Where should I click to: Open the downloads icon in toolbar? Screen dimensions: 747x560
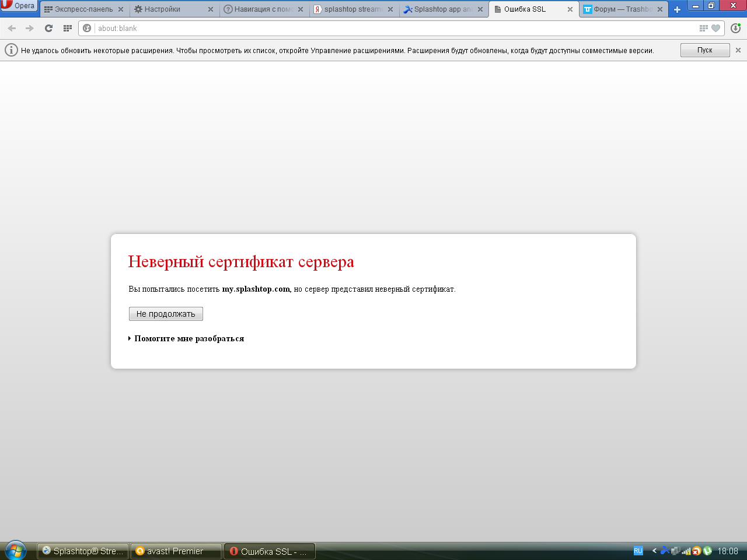[x=735, y=28]
